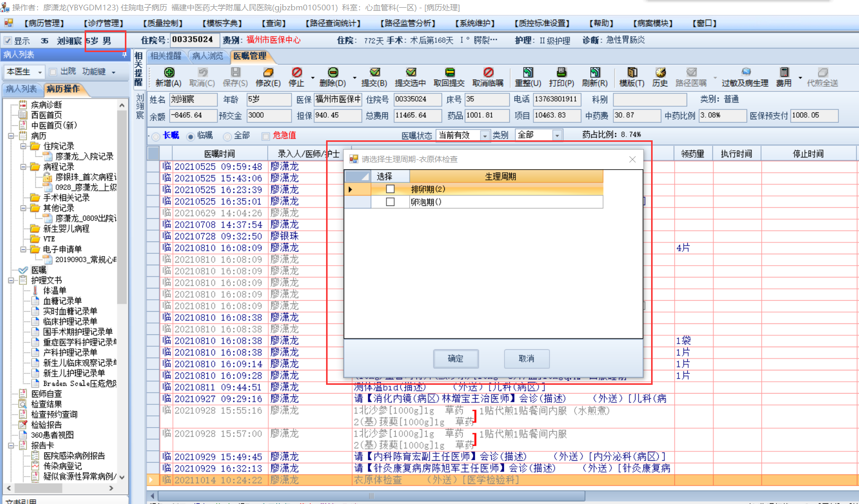The width and height of the screenshot is (859, 504).
Task: Click the 确定 button in the dialog
Action: pyautogui.click(x=456, y=359)
